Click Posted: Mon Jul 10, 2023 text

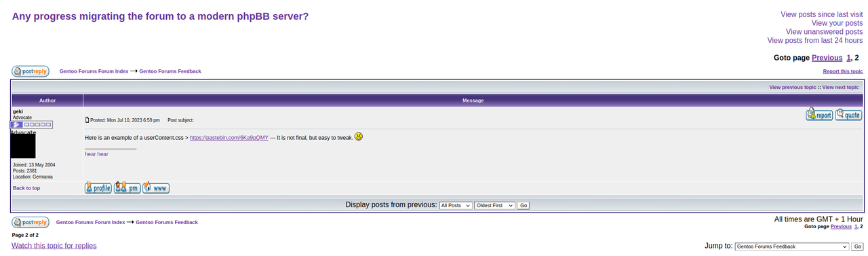pyautogui.click(x=125, y=120)
